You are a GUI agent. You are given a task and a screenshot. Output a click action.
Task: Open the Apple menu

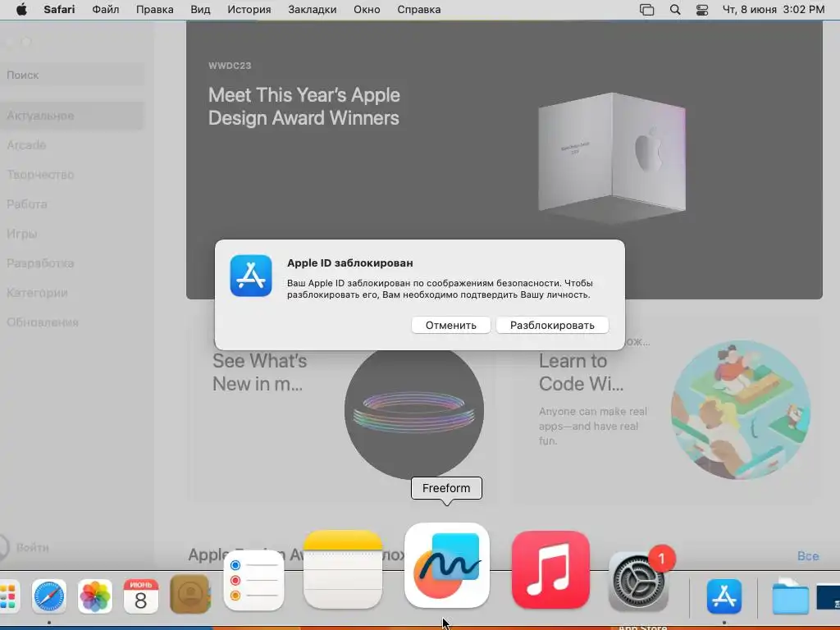[21, 9]
